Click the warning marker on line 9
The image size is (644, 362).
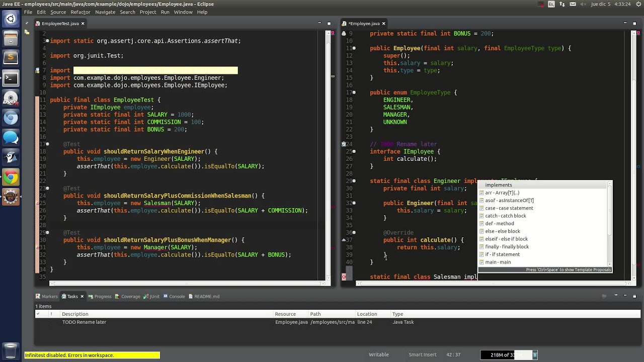(344, 33)
